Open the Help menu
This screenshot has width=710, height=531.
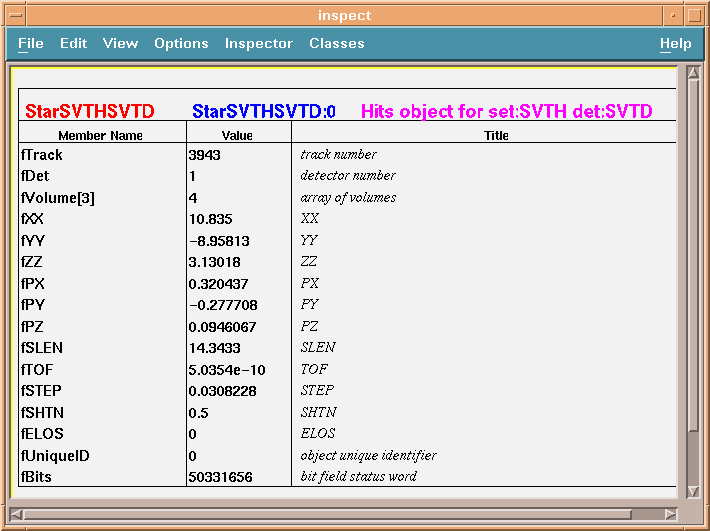(x=675, y=44)
